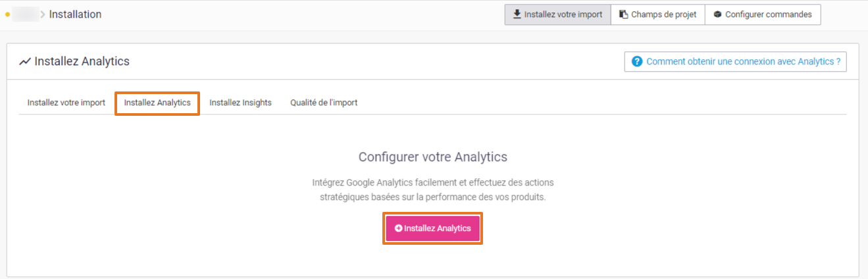The image size is (868, 279).
Task: Click the Installation breadcrumb label
Action: click(75, 14)
